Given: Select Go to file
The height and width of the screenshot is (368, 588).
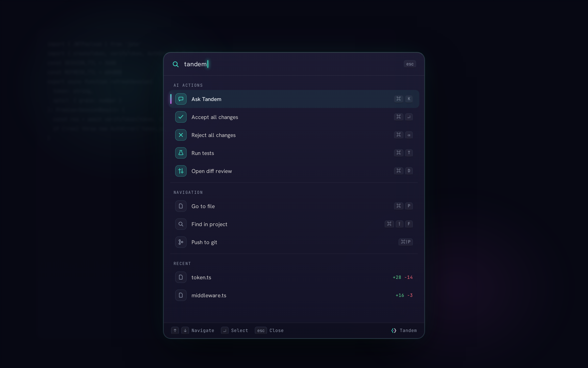Looking at the screenshot, I should (x=294, y=206).
